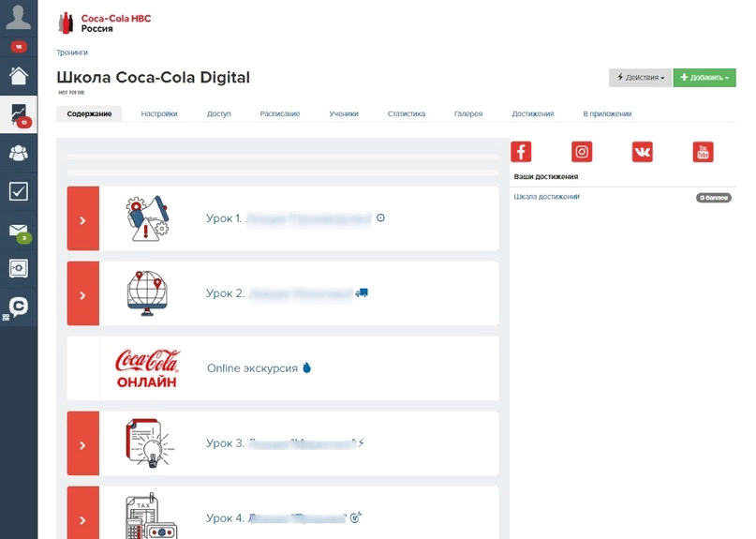Image resolution: width=756 pixels, height=539 pixels.
Task: Click the 0 баллов score badge
Action: pos(714,198)
